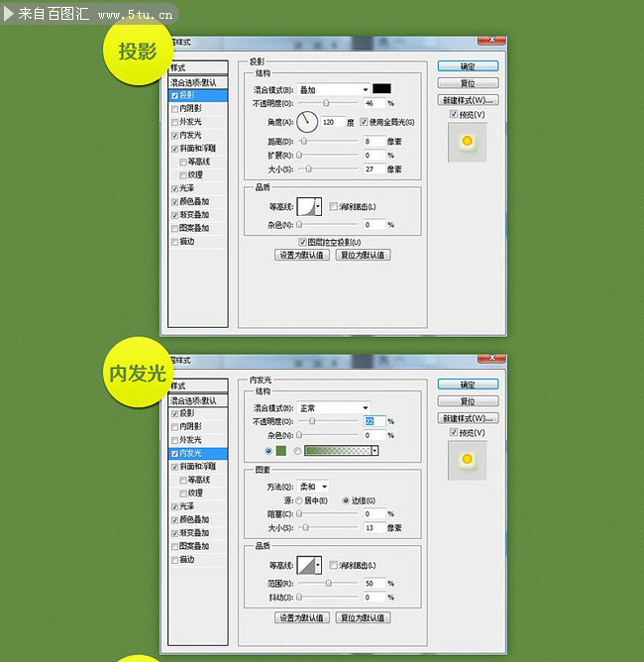Open contour curve picker in the 投影 dialog
Viewport: 644px width, 662px height.
click(x=311, y=206)
